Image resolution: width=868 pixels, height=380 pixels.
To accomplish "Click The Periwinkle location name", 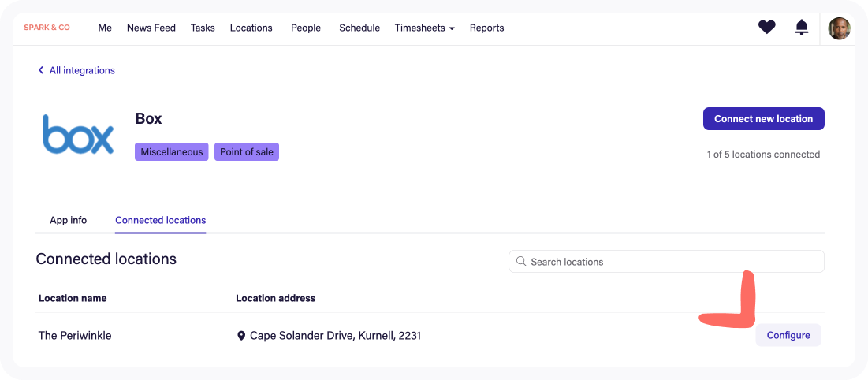I will 75,335.
